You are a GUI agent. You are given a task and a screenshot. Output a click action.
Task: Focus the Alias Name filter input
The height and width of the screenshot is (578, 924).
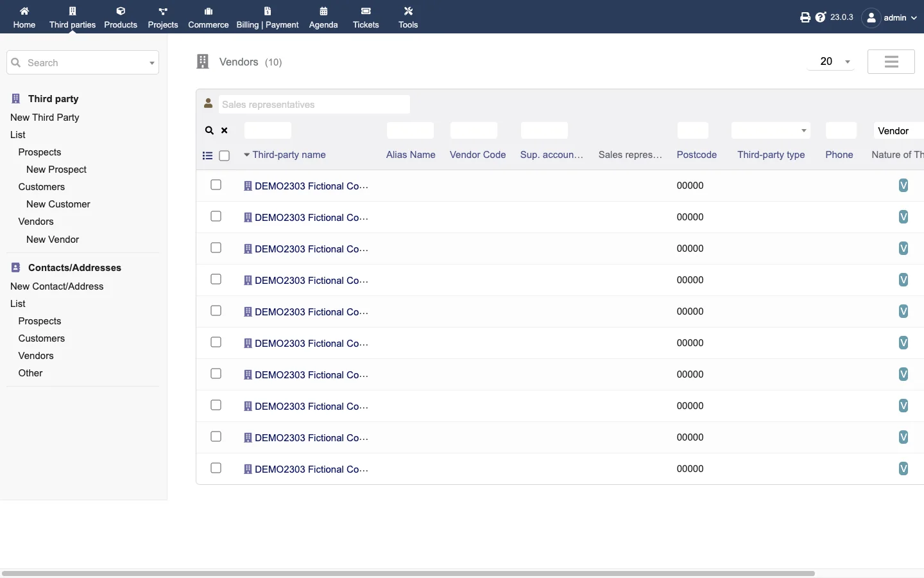[411, 130]
